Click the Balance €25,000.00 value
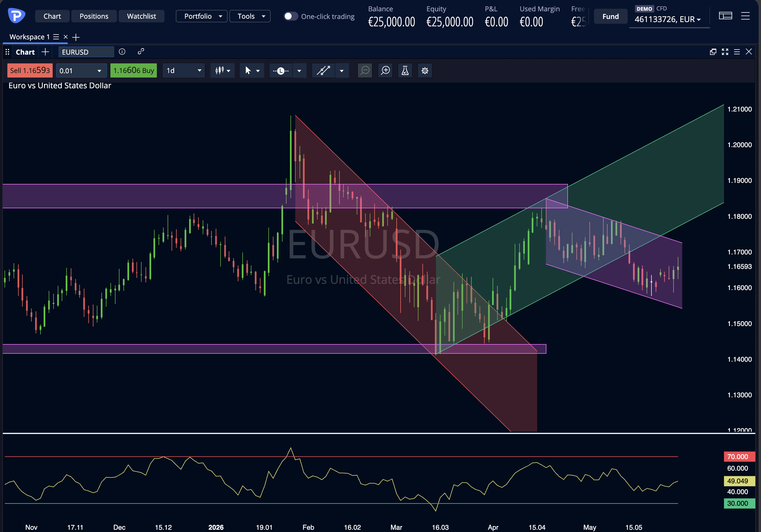The height and width of the screenshot is (532, 761). click(392, 22)
